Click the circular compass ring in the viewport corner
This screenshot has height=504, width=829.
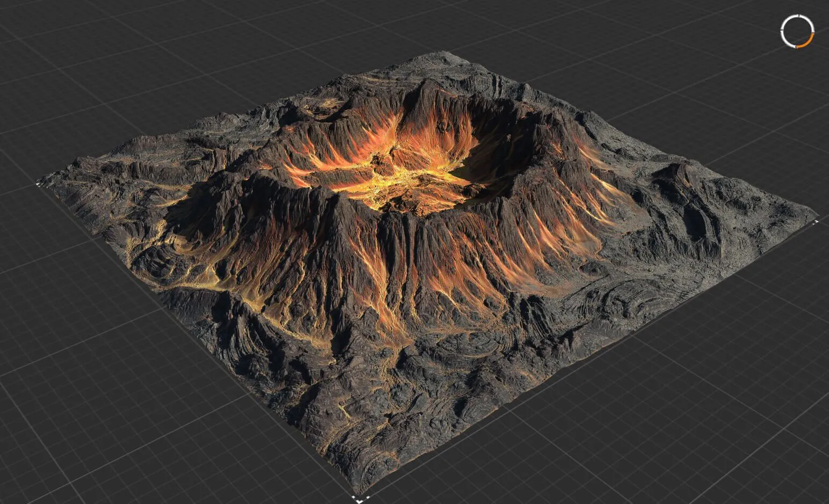point(782,31)
